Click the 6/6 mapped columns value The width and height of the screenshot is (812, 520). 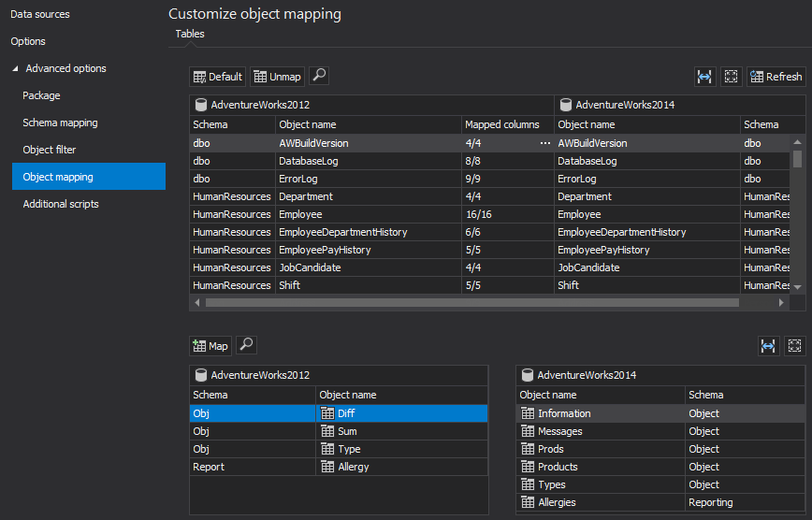coord(472,232)
